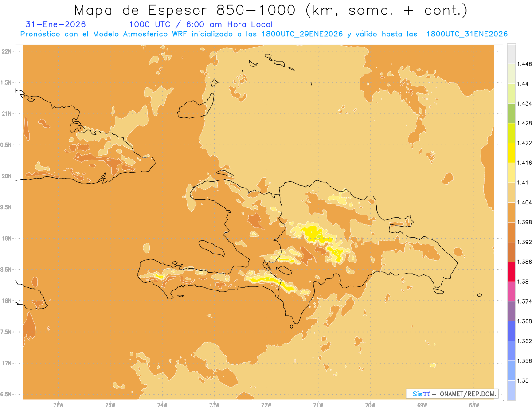Viewport: 532px width, 411px height.
Task: Click the latitude axis label '17N'
Action: (7, 363)
